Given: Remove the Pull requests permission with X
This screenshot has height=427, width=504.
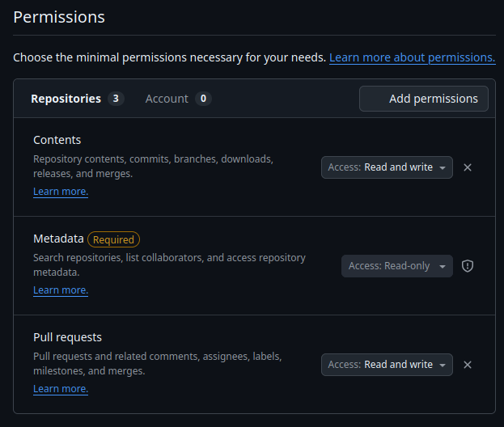Looking at the screenshot, I should [x=467, y=365].
